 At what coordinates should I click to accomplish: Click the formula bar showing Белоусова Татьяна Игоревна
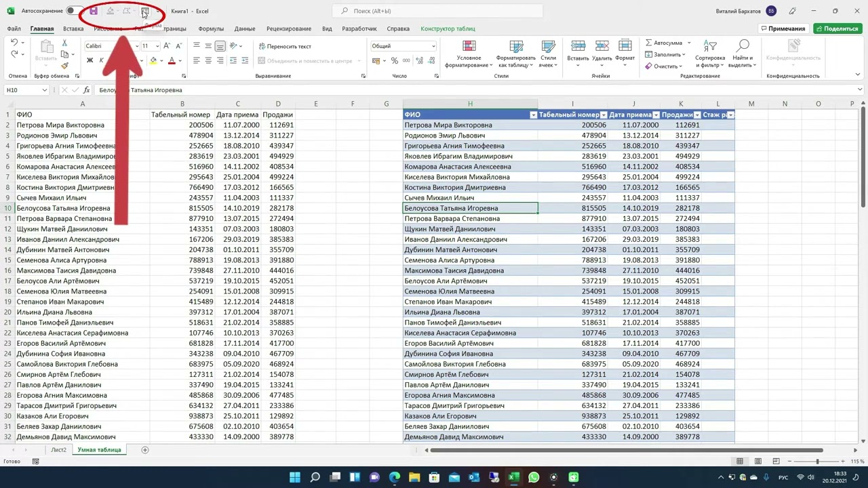click(475, 90)
